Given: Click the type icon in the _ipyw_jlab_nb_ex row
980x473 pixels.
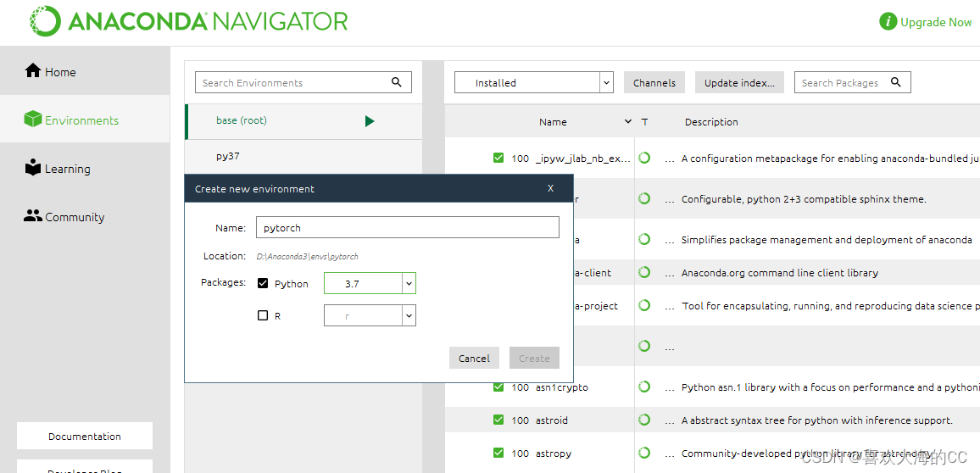Looking at the screenshot, I should pos(644,158).
